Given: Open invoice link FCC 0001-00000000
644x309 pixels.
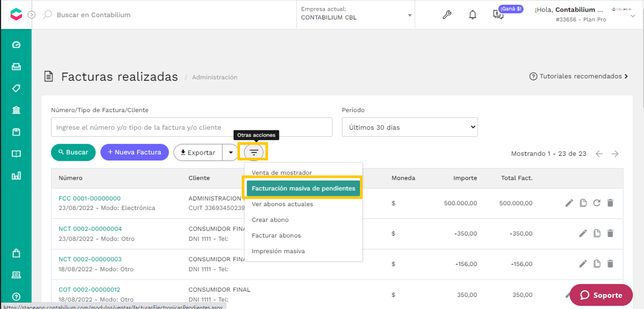Looking at the screenshot, I should point(90,198).
